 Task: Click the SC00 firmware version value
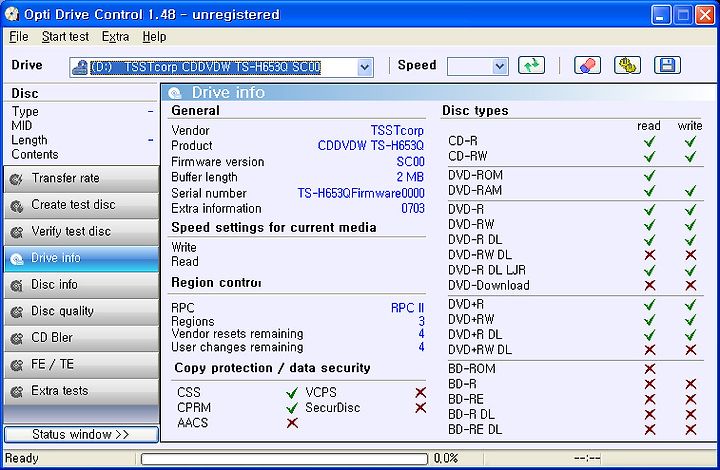[x=411, y=162]
